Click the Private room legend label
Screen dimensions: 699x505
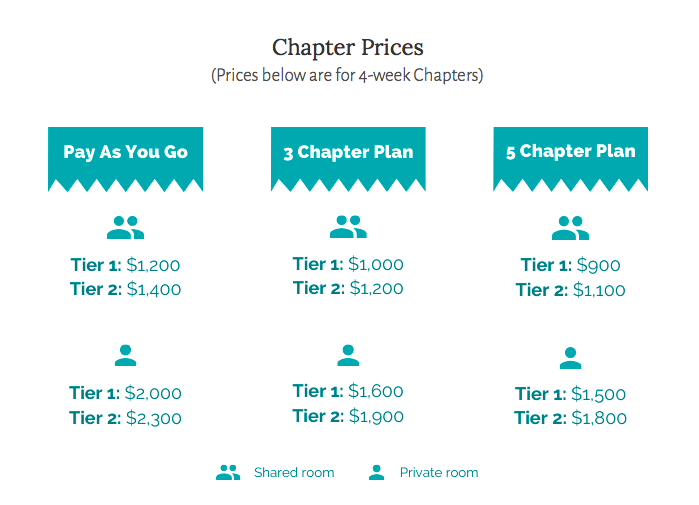point(439,472)
